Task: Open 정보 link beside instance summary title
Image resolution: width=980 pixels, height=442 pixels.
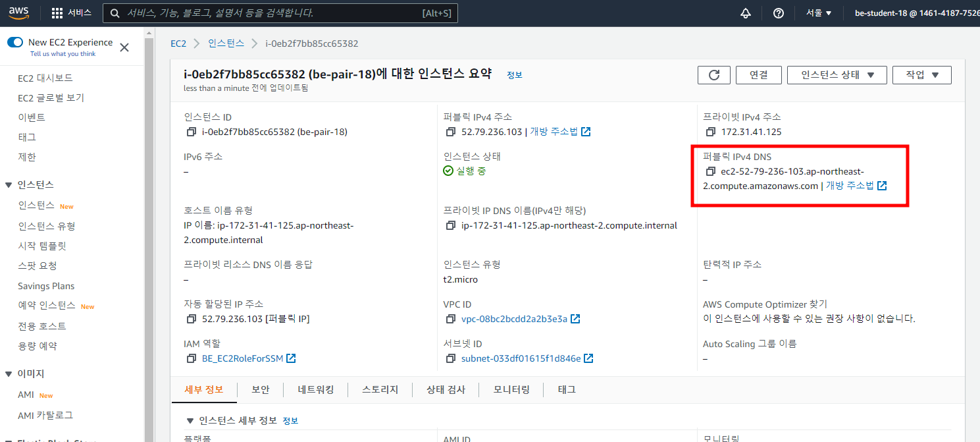Action: [x=515, y=75]
